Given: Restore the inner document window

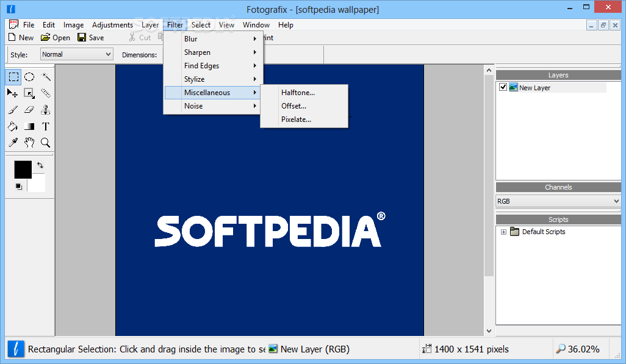Looking at the screenshot, I should [x=603, y=25].
